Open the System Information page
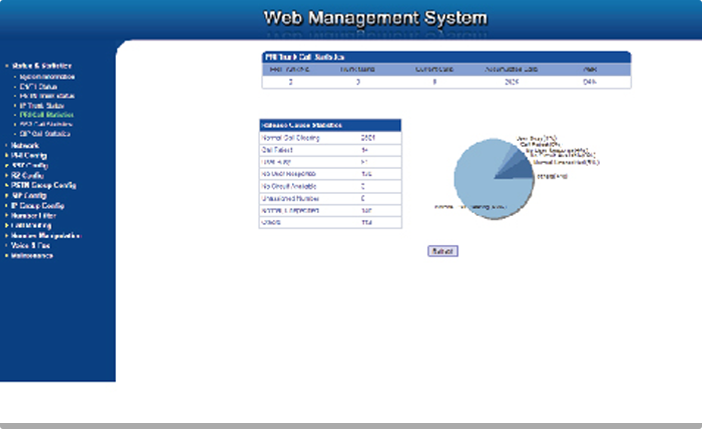The width and height of the screenshot is (702, 429). coord(47,77)
